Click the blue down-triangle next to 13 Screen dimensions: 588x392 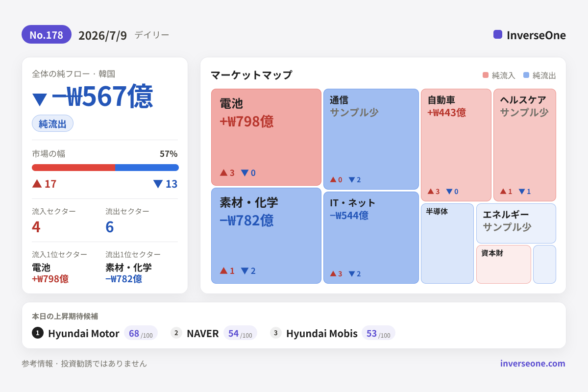pyautogui.click(x=158, y=184)
